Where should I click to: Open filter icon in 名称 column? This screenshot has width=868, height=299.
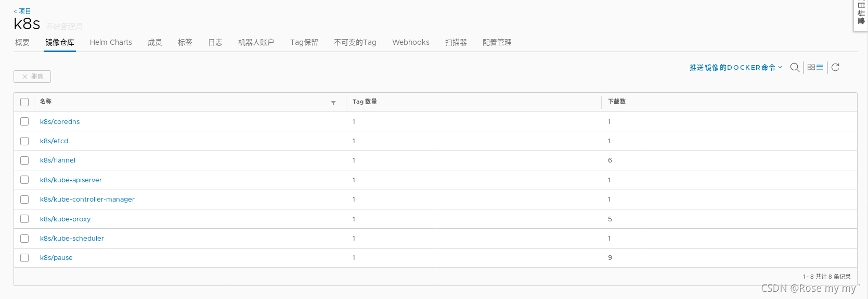pos(333,103)
